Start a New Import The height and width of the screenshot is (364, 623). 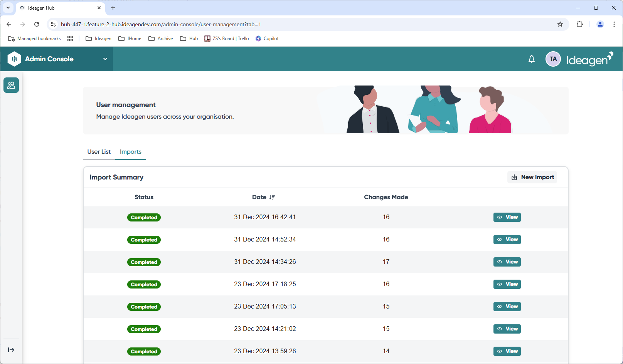(532, 177)
